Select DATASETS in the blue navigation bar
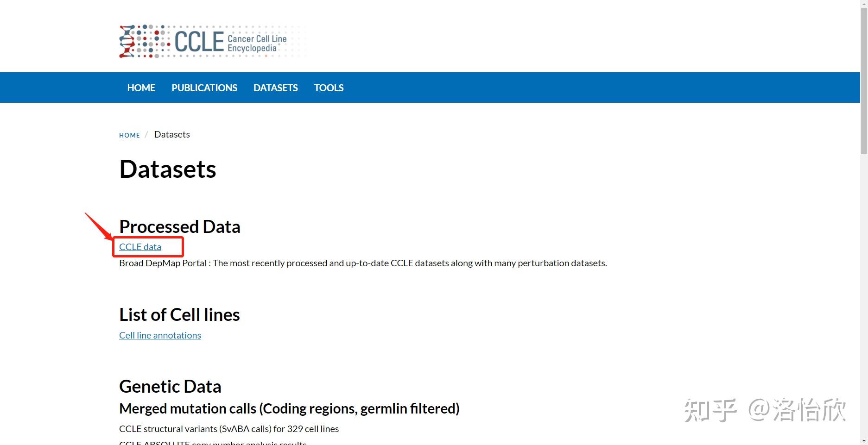 (x=276, y=88)
